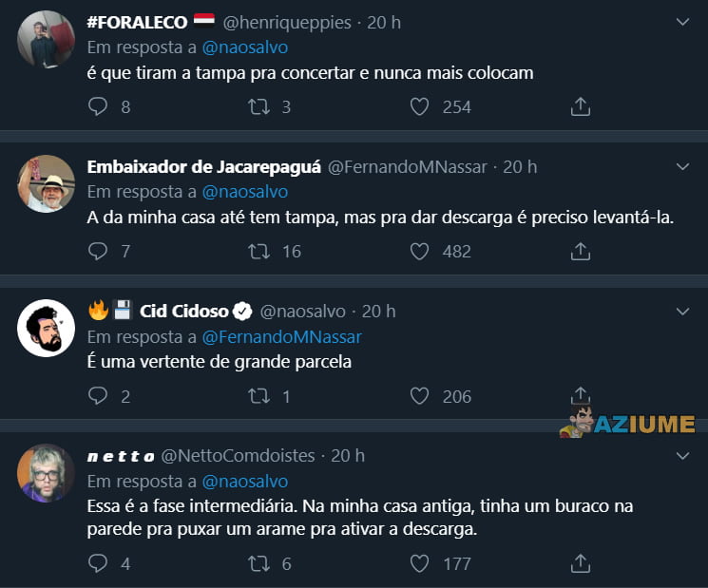Open more options on Cid Cidoso's tweet
This screenshot has height=588, width=708.
pos(682,312)
